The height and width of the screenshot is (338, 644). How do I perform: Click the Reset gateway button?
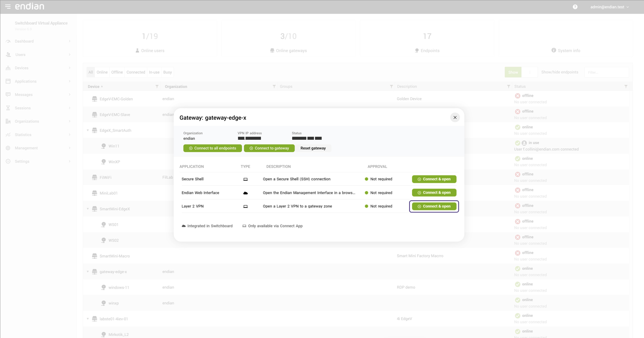(x=313, y=148)
